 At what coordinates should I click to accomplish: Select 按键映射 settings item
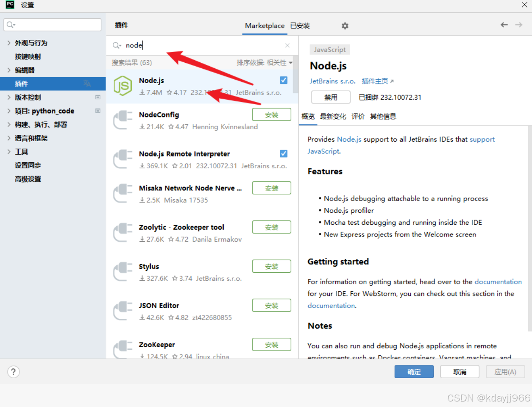[x=28, y=56]
